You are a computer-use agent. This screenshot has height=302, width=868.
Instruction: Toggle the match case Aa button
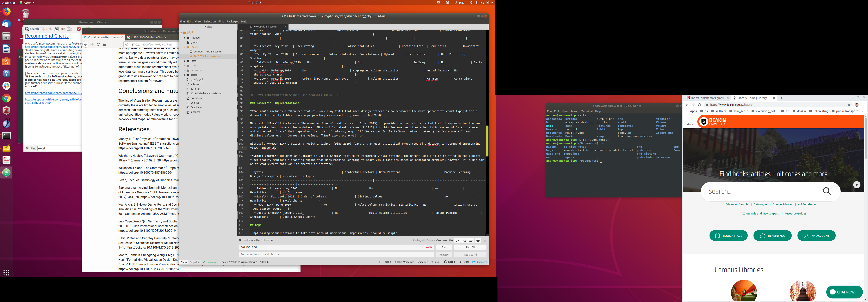464,241
